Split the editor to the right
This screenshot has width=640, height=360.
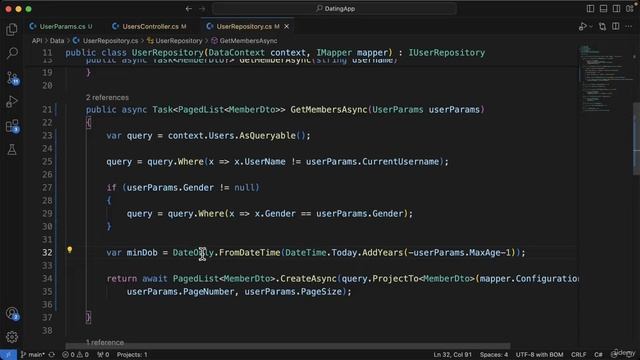point(616,27)
